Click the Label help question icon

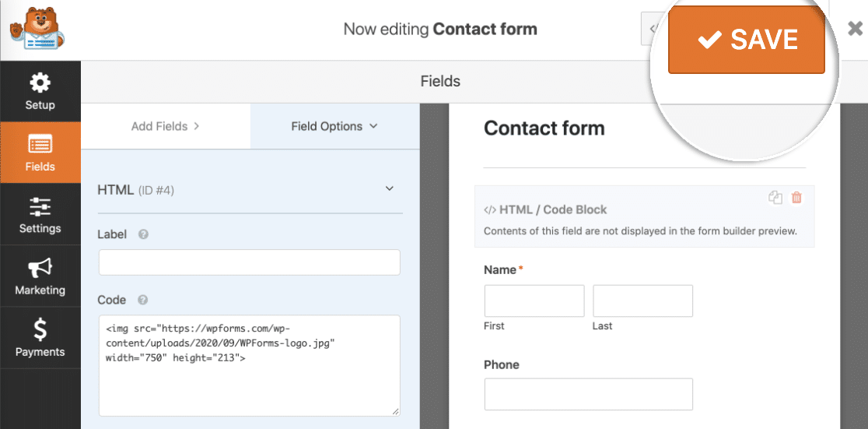tap(143, 234)
